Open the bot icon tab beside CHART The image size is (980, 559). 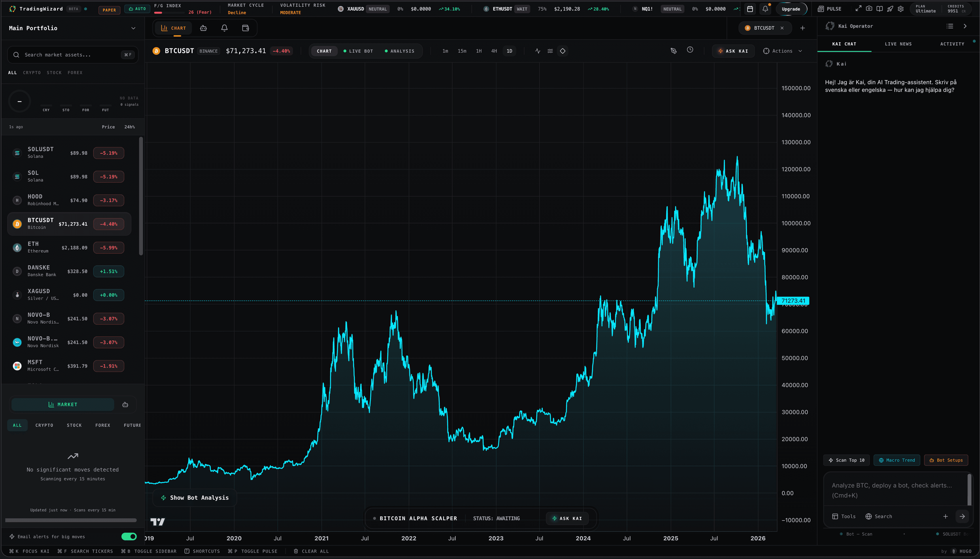(203, 28)
